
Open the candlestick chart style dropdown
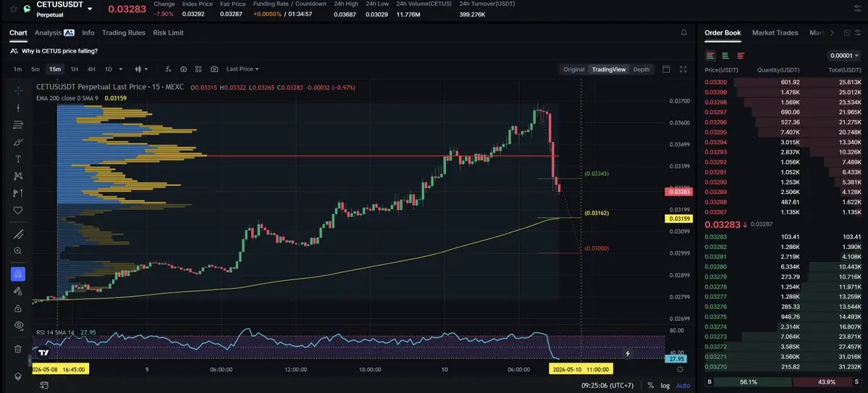(141, 69)
